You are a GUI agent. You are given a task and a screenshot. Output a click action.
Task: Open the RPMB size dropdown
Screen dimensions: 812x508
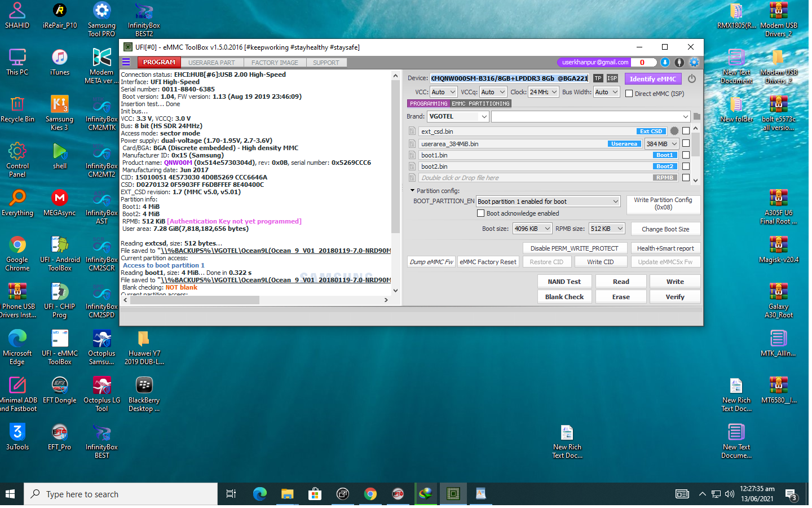coord(607,229)
